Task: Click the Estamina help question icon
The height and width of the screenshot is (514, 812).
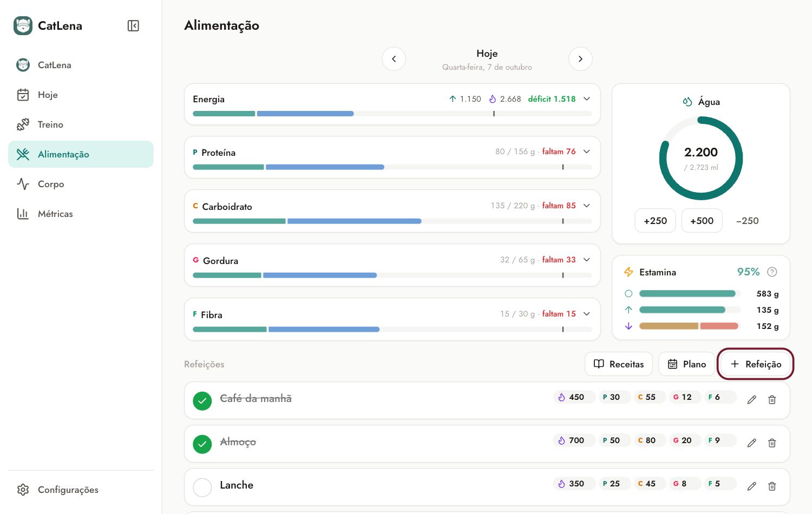Action: [772, 272]
